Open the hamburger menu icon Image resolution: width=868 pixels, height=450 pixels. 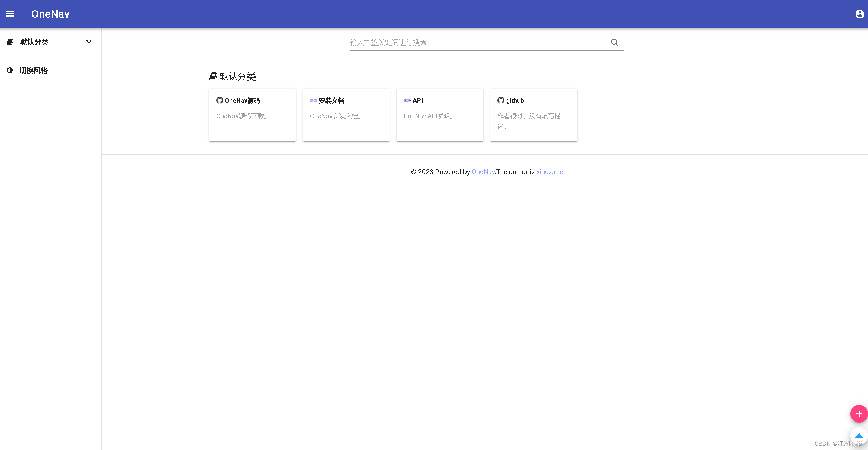point(10,14)
